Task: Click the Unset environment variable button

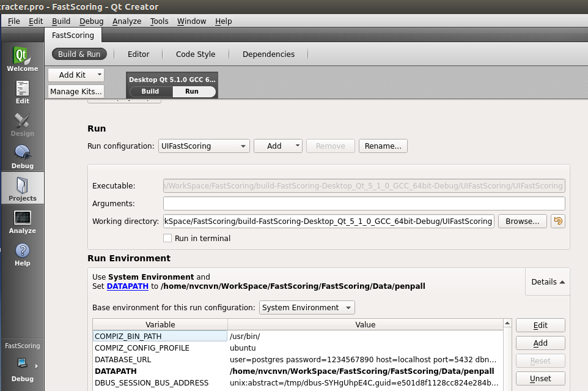Action: pyautogui.click(x=540, y=379)
